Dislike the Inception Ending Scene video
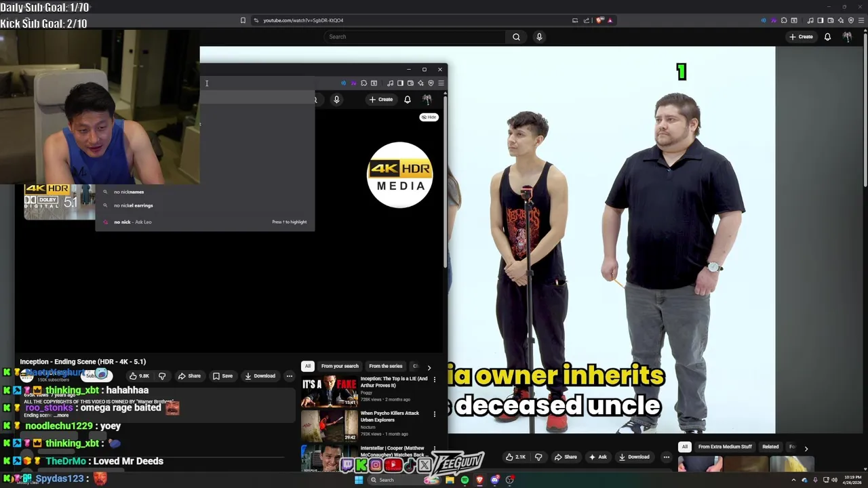 coord(162,376)
